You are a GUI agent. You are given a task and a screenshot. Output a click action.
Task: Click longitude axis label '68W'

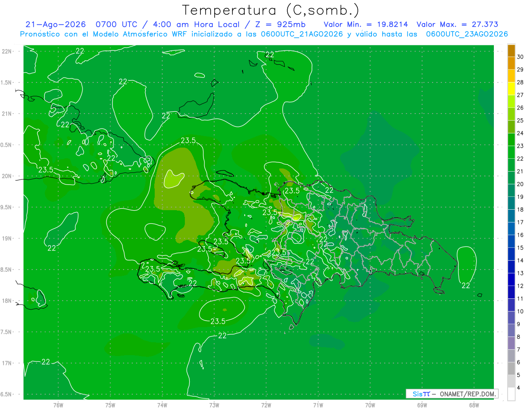pyautogui.click(x=474, y=405)
